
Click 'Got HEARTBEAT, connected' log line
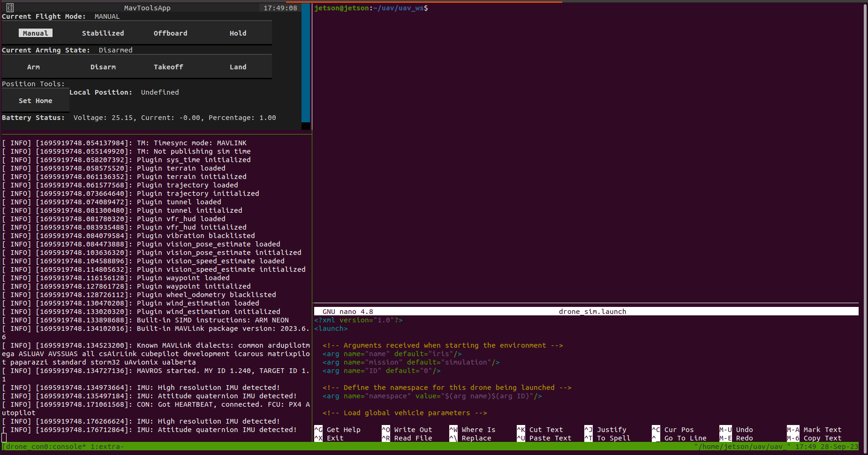156,409
